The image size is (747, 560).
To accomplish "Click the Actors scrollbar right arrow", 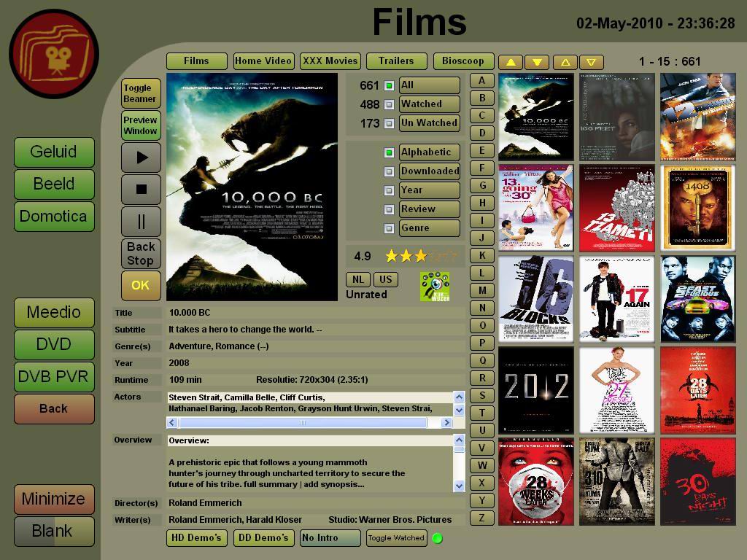I will (446, 422).
